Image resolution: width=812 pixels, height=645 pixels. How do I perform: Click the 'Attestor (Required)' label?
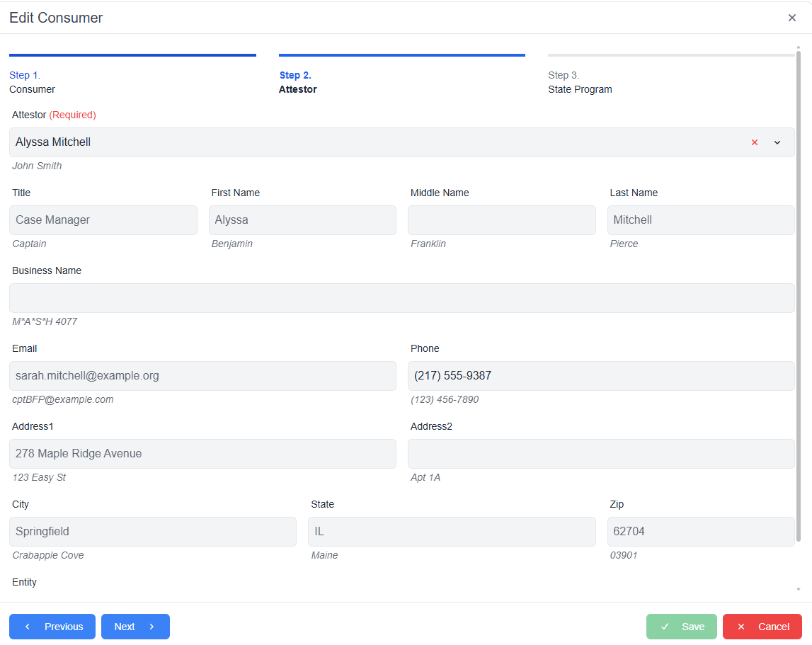(x=54, y=115)
